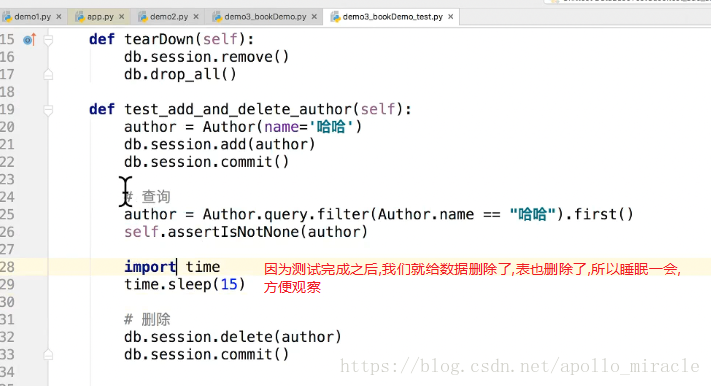This screenshot has height=386, width=711.
Task: Click 'db.session.delete(author)' line
Action: (233, 337)
